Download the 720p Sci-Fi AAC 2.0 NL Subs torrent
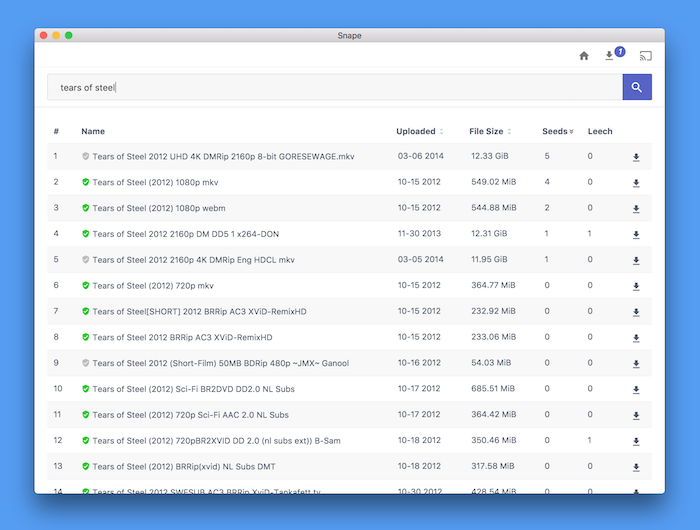 [x=636, y=416]
